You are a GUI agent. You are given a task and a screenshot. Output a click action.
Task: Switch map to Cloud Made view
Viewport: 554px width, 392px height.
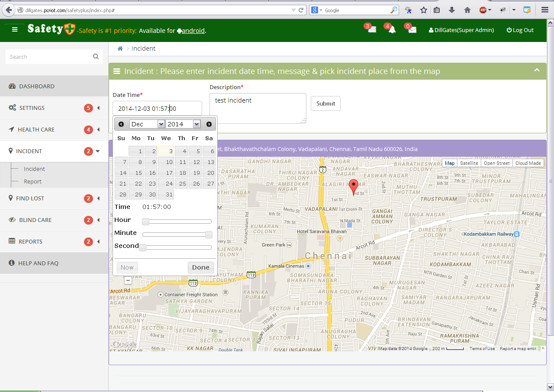528,163
